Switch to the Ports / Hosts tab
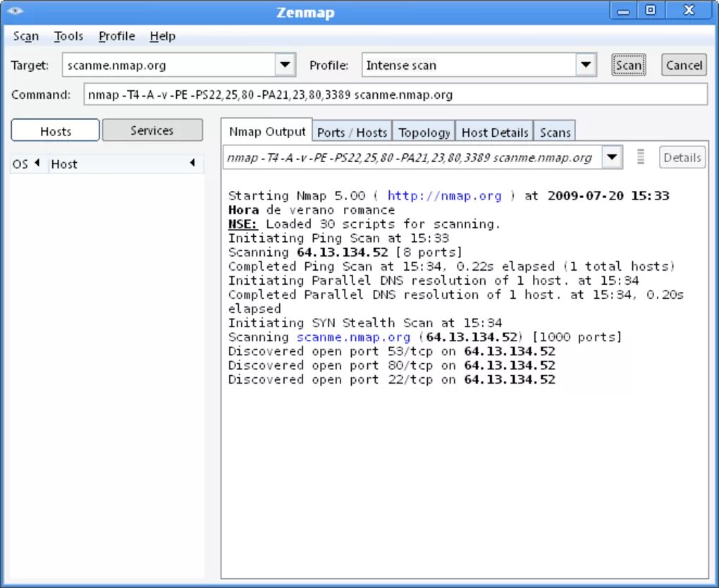This screenshot has width=719, height=588. click(x=352, y=132)
